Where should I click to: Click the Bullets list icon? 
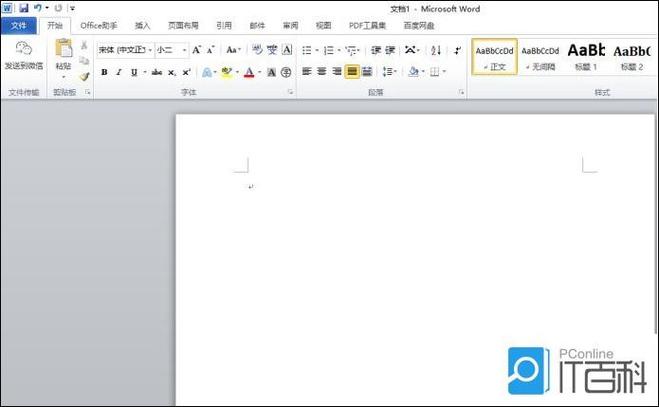tap(307, 50)
